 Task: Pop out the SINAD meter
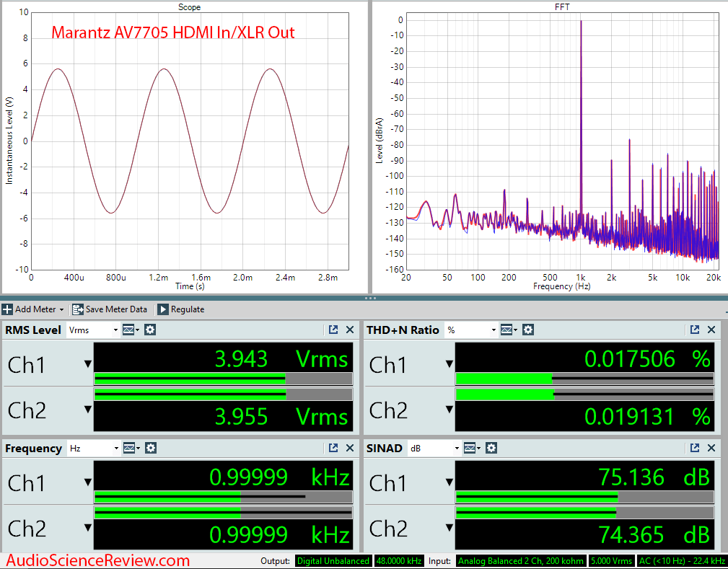(x=695, y=448)
